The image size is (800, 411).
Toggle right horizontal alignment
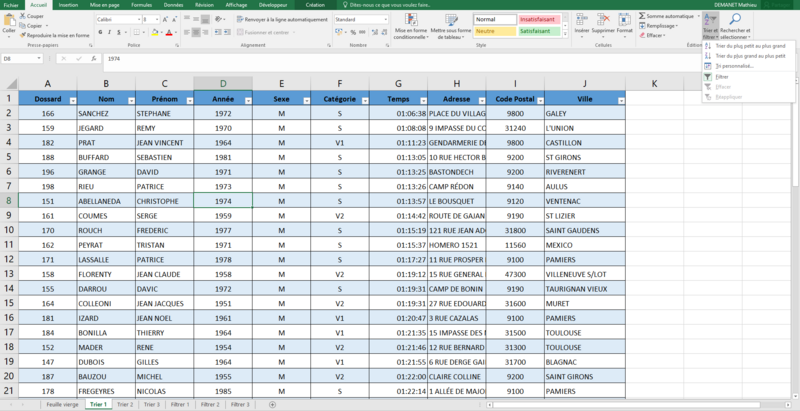coord(205,32)
